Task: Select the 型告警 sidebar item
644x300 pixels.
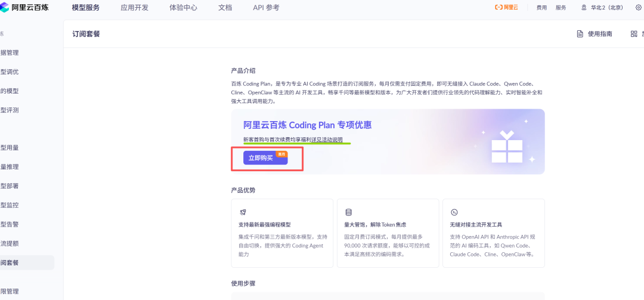Action: [10, 224]
